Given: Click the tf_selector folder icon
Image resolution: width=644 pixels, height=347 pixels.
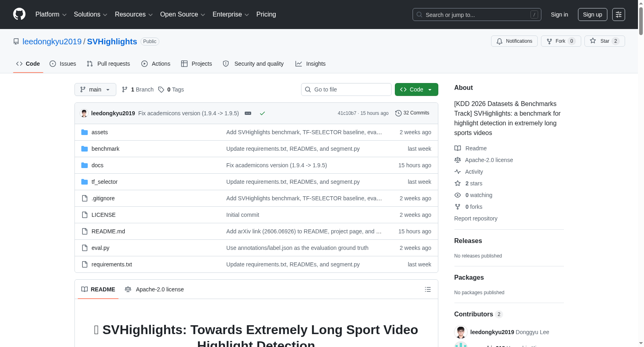Looking at the screenshot, I should [85, 182].
